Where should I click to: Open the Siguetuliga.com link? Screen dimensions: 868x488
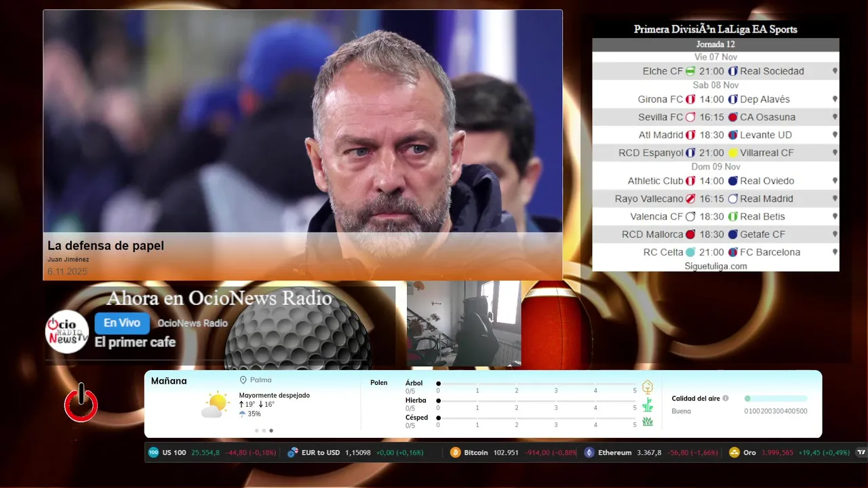(715, 266)
